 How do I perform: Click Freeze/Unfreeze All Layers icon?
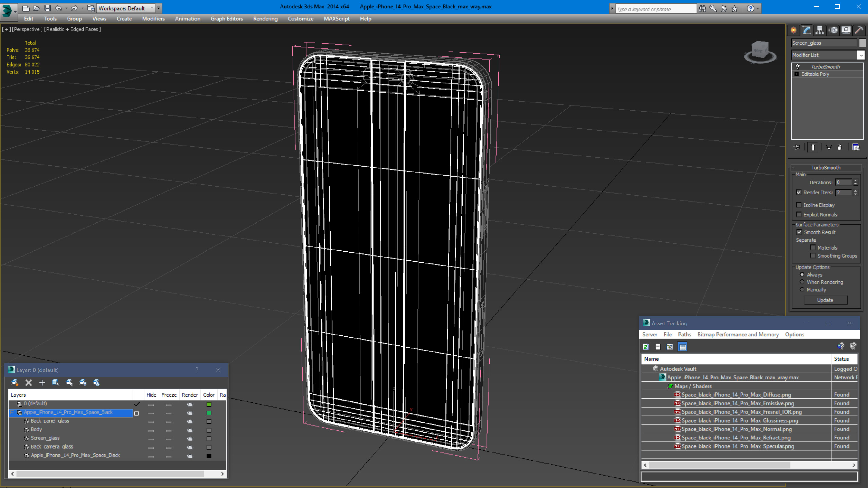[x=96, y=383]
